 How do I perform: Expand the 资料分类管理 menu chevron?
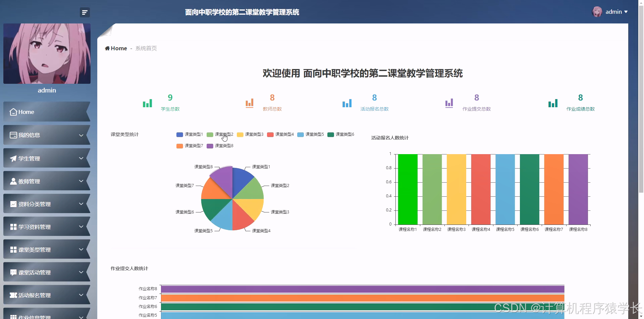coord(81,204)
